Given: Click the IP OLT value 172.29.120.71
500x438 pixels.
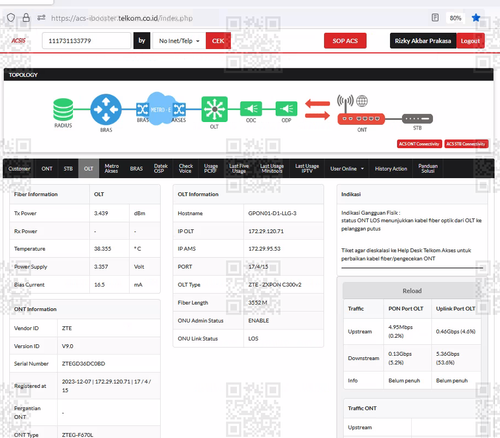Looking at the screenshot, I should (266, 231).
